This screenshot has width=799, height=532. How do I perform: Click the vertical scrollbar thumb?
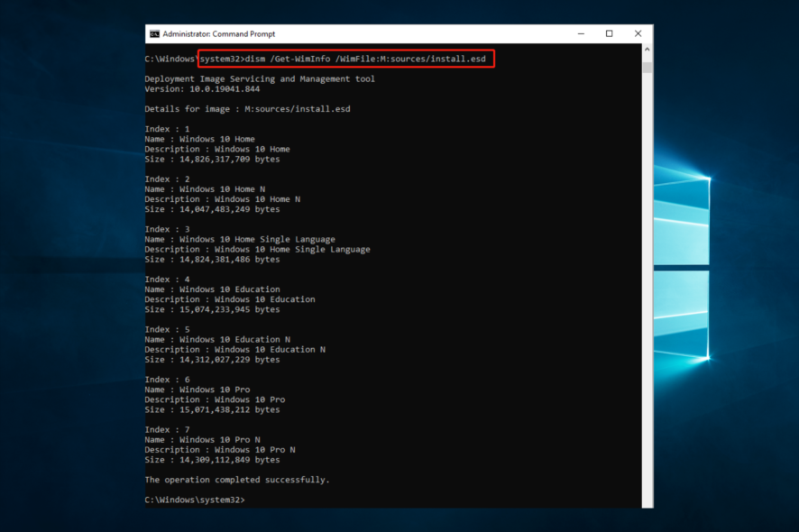coord(647,68)
